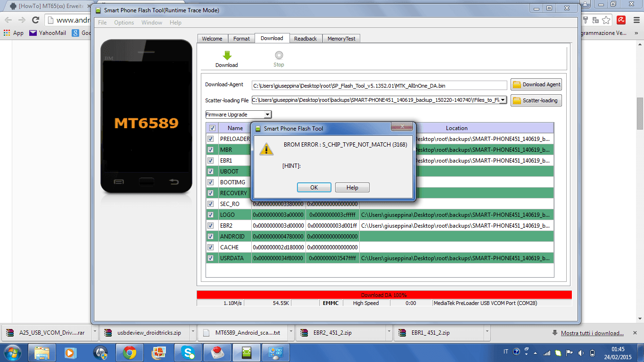Click Chrome's reload page icon
This screenshot has width=644, height=362.
35,20
